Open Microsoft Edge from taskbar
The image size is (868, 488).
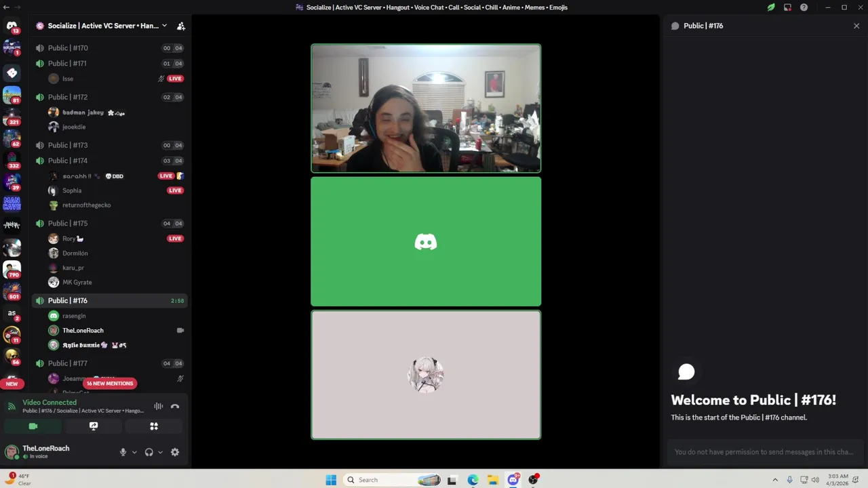pos(473,480)
